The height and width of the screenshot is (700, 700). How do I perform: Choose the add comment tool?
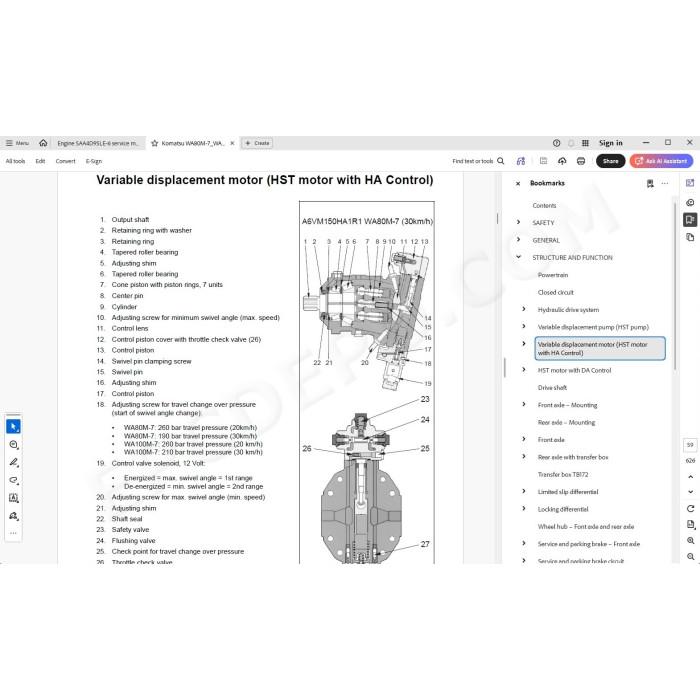(x=13, y=445)
